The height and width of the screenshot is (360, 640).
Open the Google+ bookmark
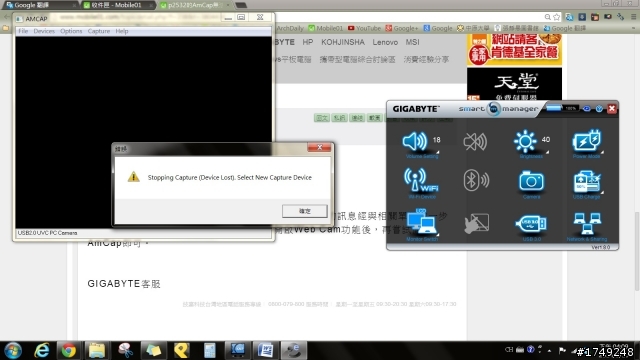[402, 28]
